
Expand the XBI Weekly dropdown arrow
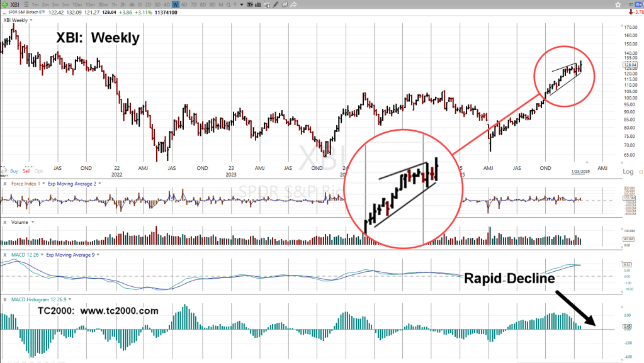coord(31,20)
